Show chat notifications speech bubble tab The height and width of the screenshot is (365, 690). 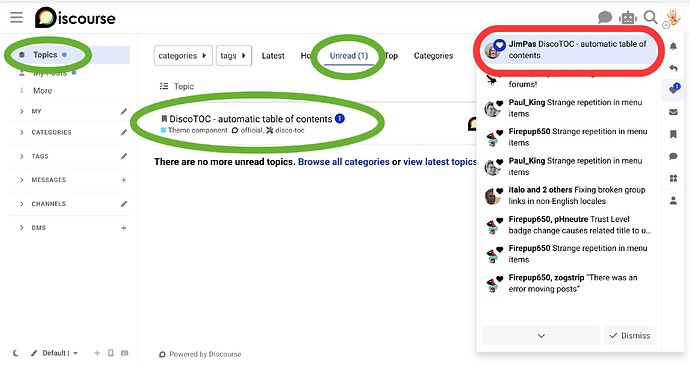(x=673, y=156)
